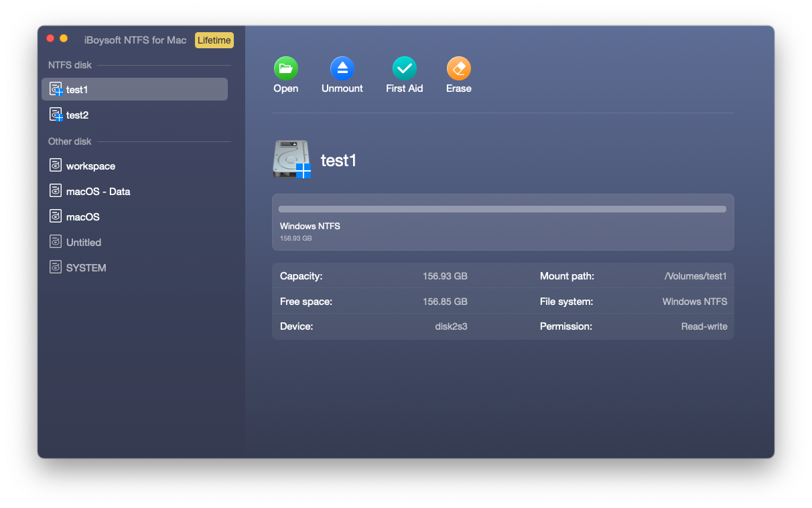Close the window with red button
This screenshot has width=812, height=508.
click(50, 39)
